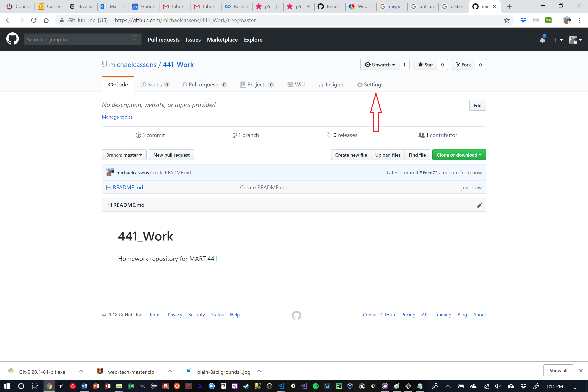Viewport: 588px width, 392px height.
Task: Click the Chrome profile avatar icon
Action: tap(567, 20)
